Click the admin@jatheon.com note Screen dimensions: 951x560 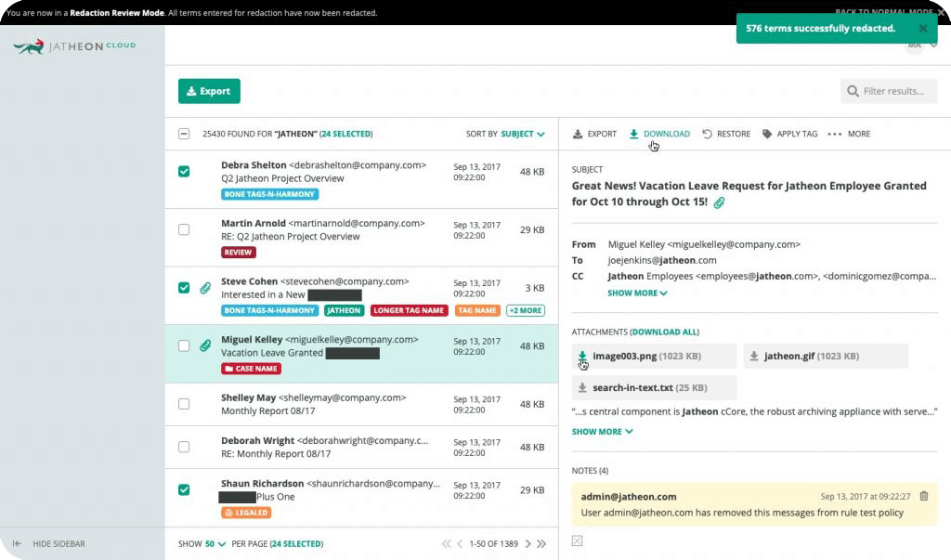tap(754, 504)
